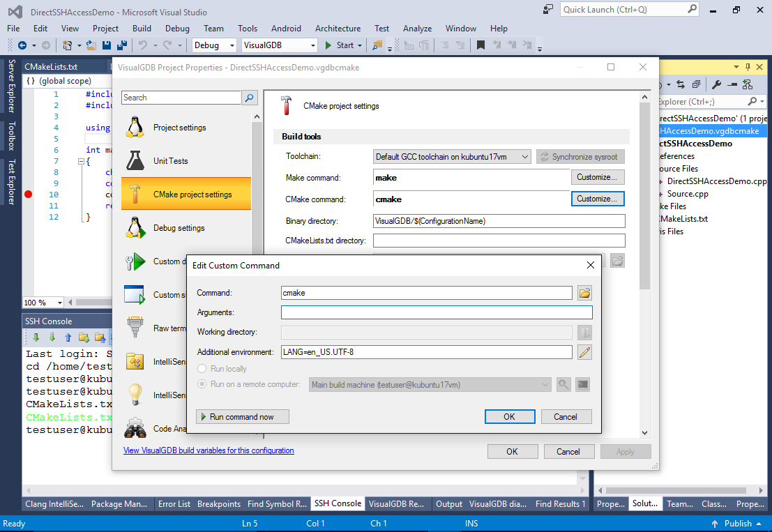
Task: Click the Save file toolbar icon
Action: (x=106, y=45)
